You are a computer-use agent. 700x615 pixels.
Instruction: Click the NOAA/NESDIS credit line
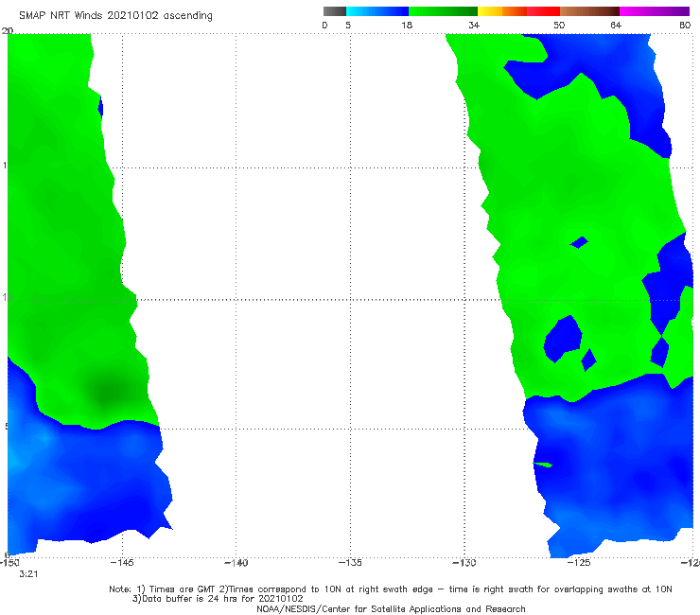[391, 609]
